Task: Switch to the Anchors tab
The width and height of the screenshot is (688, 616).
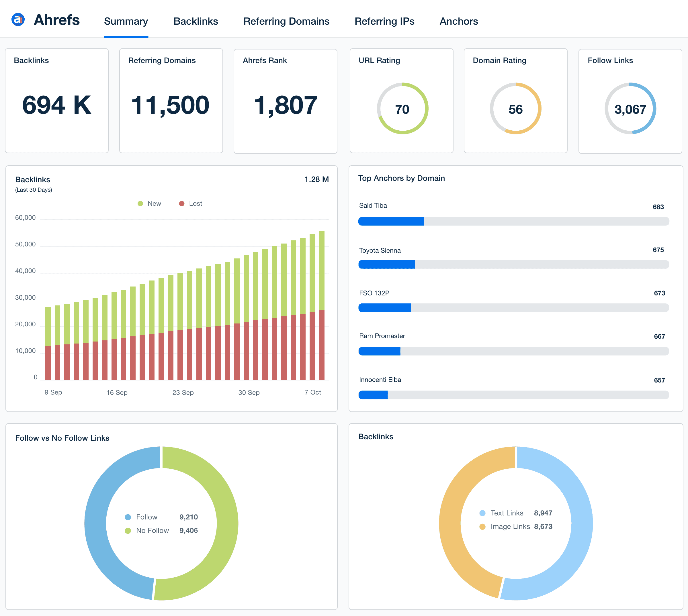Action: (x=459, y=21)
